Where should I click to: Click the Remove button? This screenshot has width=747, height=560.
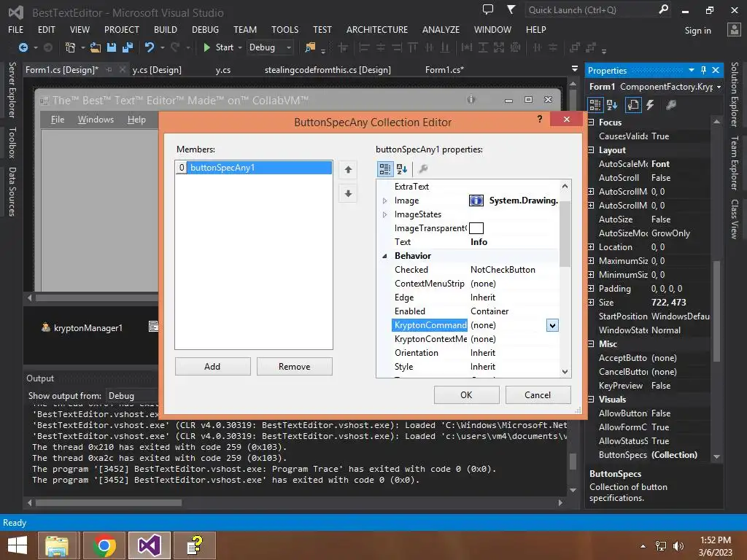295,367
